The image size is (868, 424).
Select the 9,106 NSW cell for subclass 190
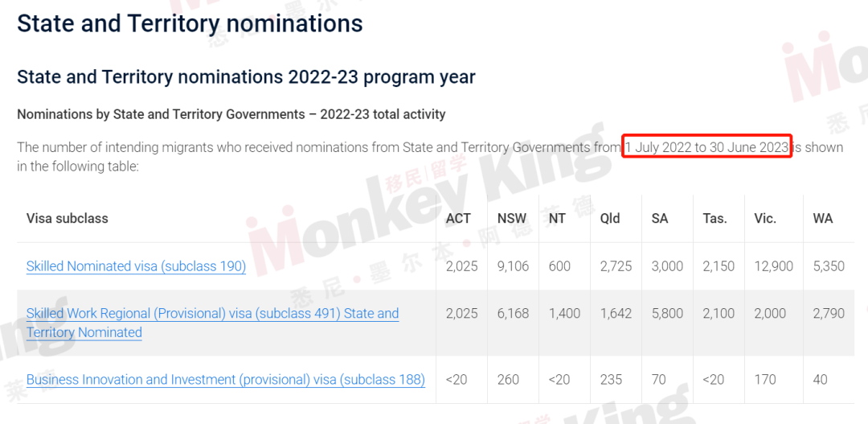coord(513,266)
